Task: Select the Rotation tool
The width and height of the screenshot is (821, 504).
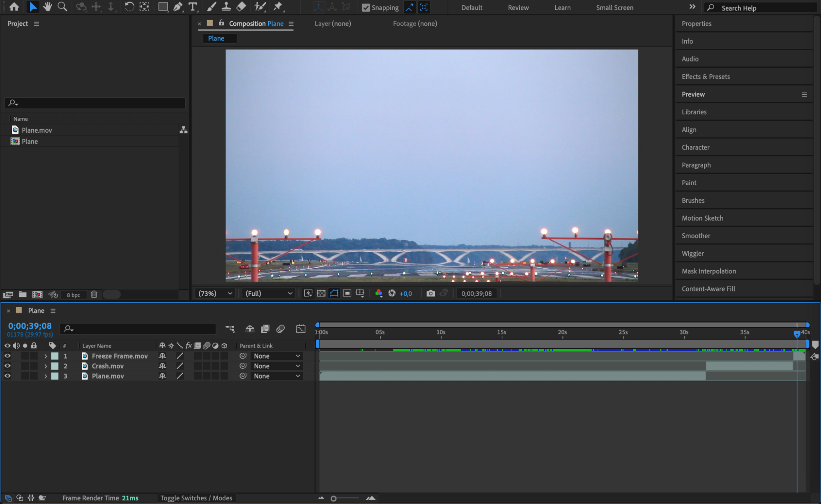Action: click(x=129, y=7)
